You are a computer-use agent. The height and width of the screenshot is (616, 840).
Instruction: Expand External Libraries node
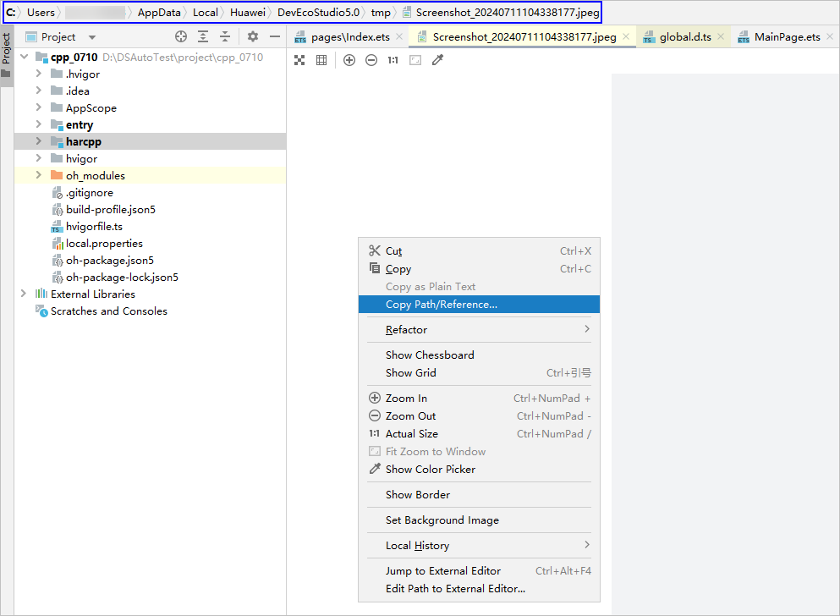pos(24,294)
